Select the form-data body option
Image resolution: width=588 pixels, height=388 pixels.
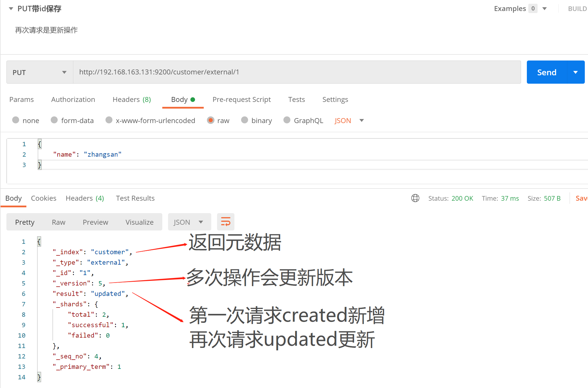(x=54, y=120)
